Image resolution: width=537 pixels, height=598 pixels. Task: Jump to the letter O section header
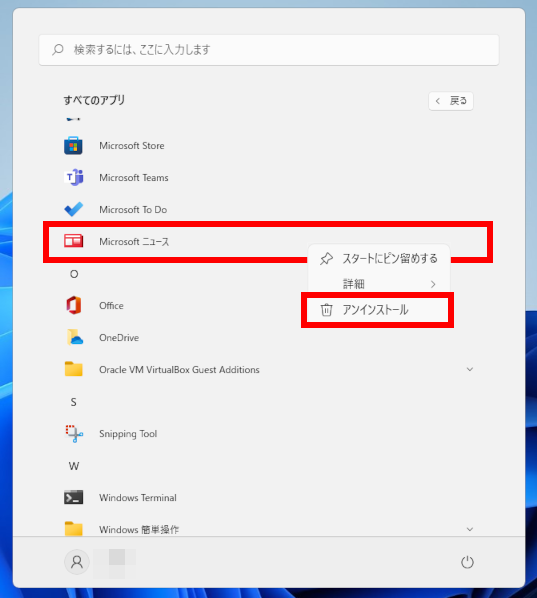click(74, 274)
